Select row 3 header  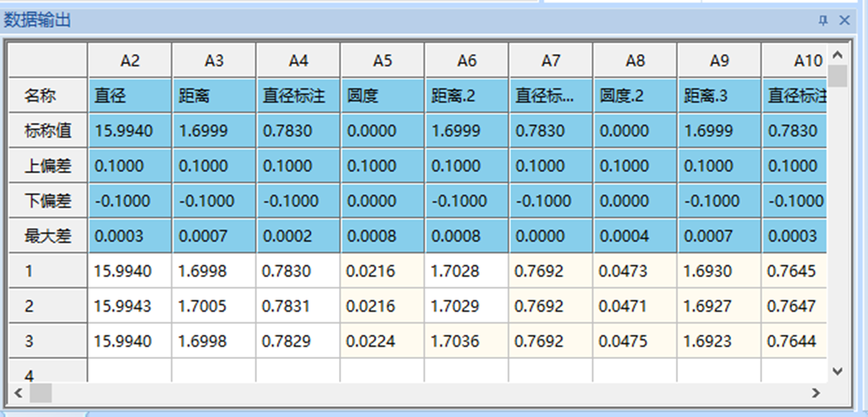[x=47, y=341]
